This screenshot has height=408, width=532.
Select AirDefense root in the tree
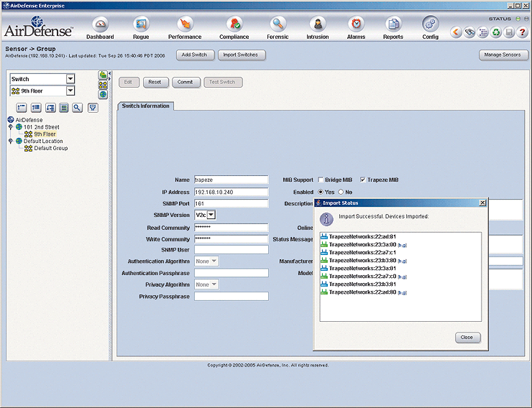[x=29, y=120]
